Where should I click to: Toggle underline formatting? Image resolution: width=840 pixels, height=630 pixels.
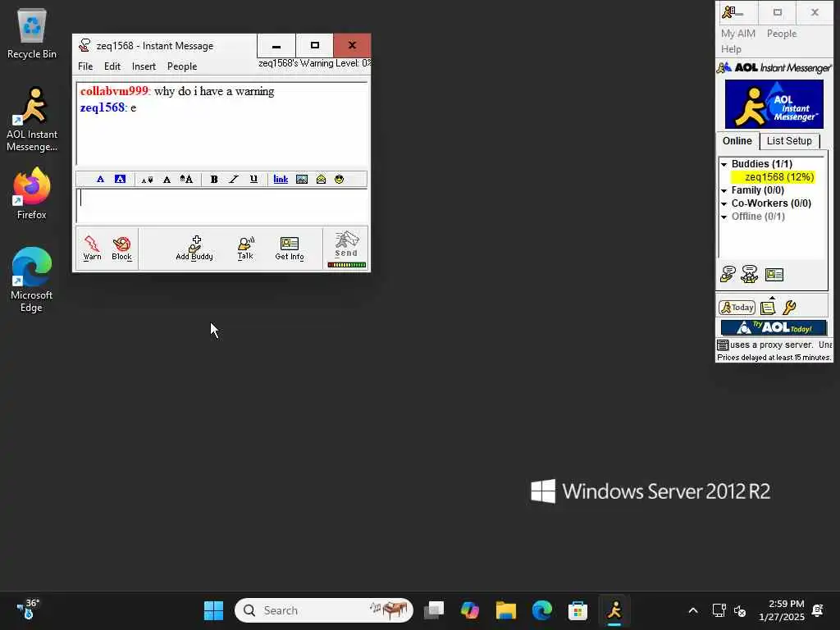(253, 180)
